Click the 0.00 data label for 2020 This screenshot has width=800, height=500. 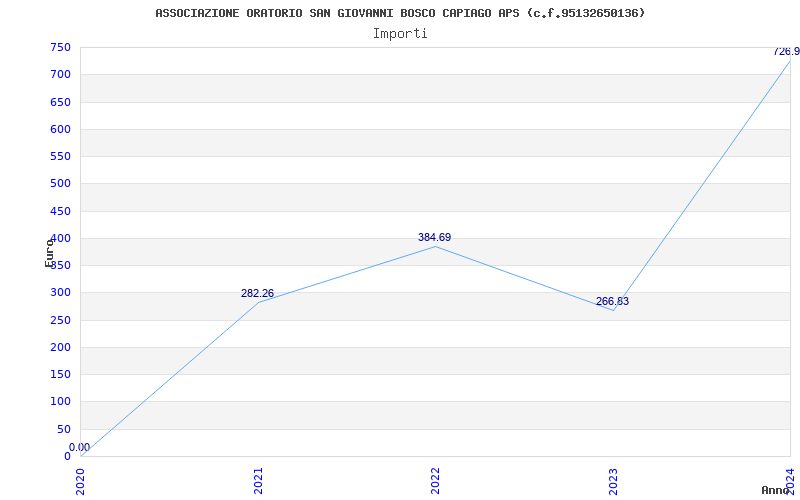(x=80, y=447)
